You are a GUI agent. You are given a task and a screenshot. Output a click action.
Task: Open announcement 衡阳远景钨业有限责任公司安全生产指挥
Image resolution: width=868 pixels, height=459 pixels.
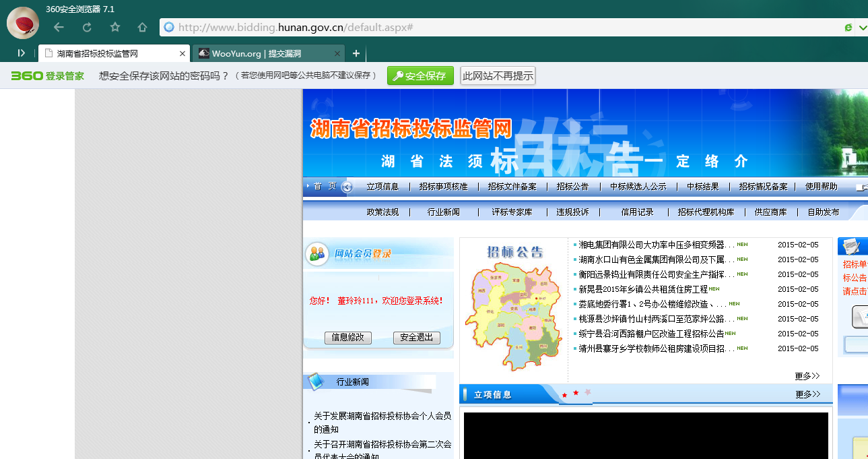click(x=657, y=274)
